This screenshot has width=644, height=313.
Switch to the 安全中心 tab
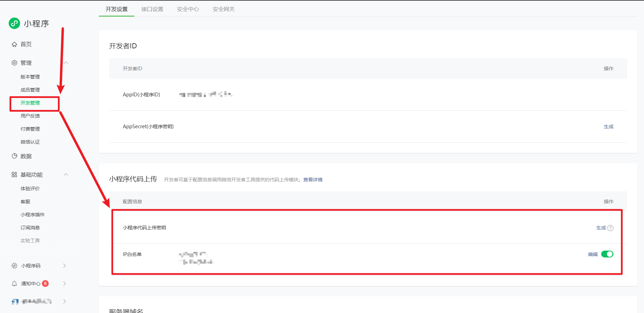[188, 9]
